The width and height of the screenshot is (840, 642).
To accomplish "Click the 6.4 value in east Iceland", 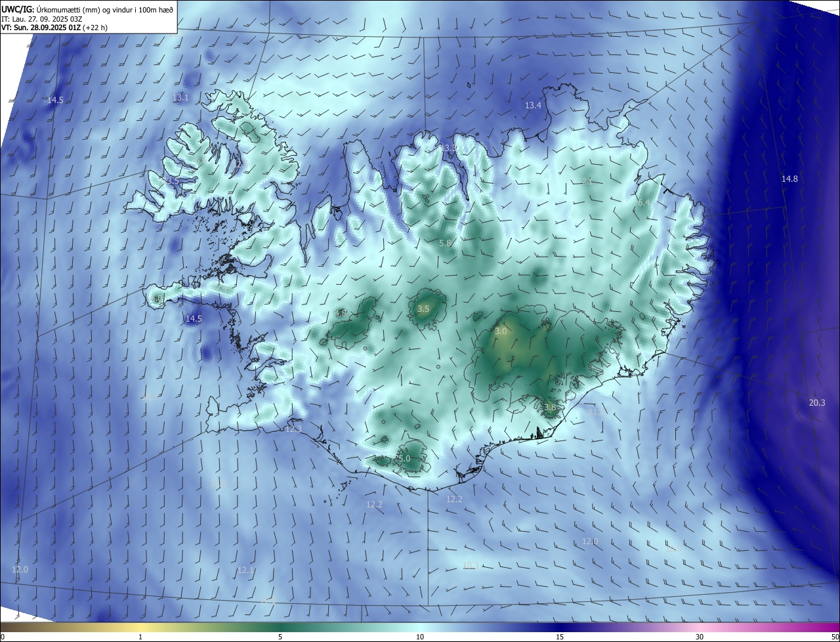I will point(644,203).
